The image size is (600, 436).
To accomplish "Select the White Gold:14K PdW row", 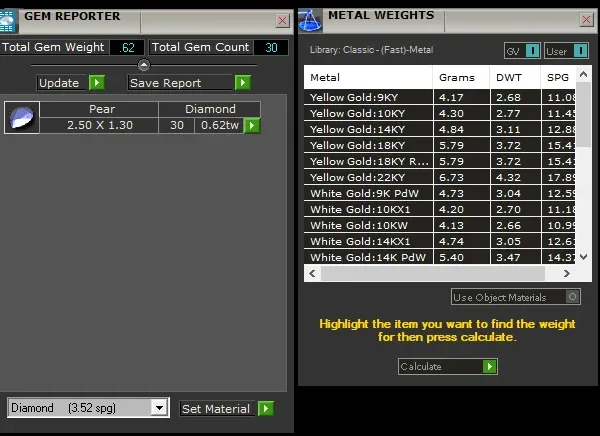I will [x=440, y=257].
